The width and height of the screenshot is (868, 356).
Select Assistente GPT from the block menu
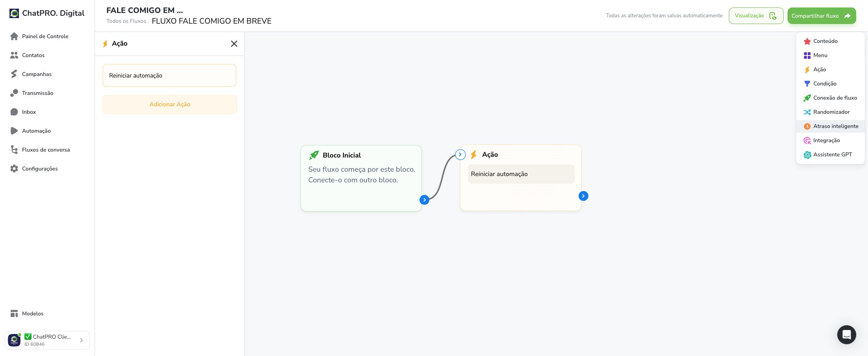coord(830,155)
